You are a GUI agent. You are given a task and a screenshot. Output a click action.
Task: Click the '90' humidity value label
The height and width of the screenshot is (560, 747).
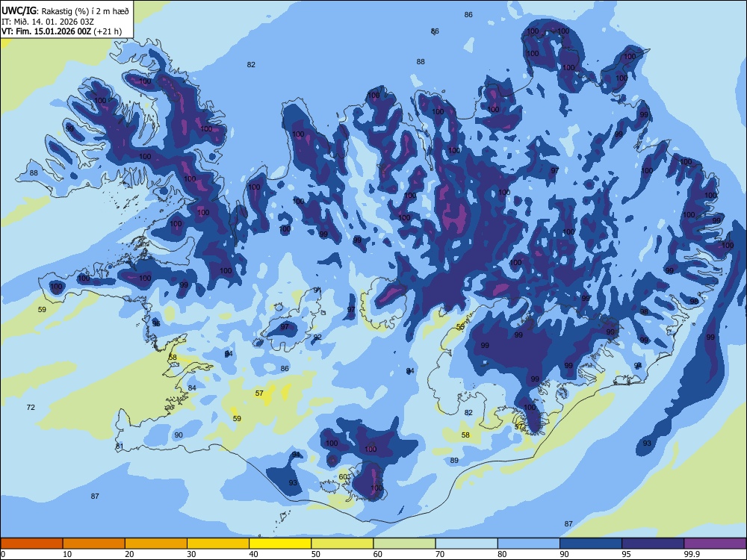(179, 435)
